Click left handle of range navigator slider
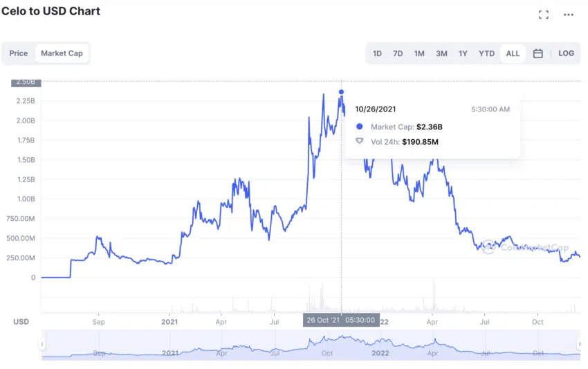 coord(42,344)
